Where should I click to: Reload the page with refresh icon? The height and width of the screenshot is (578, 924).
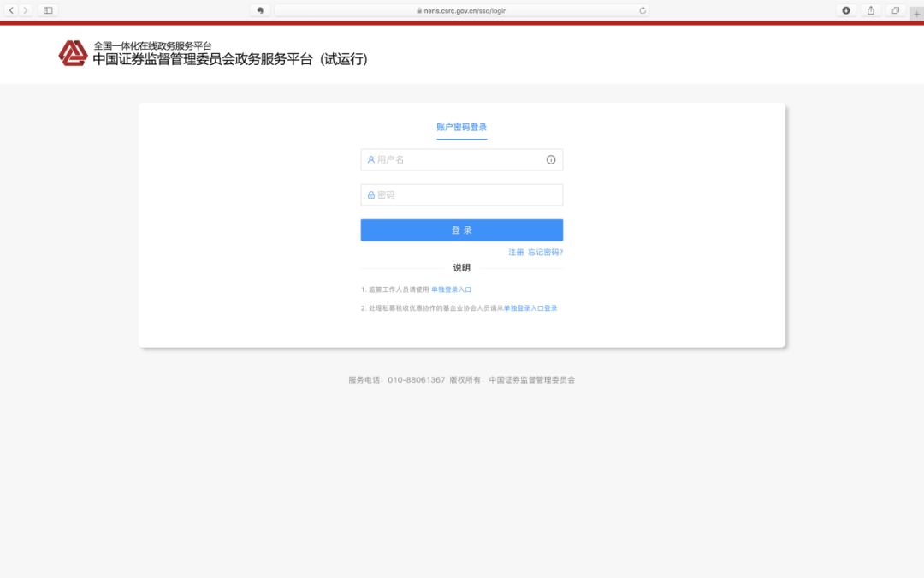[x=643, y=10]
